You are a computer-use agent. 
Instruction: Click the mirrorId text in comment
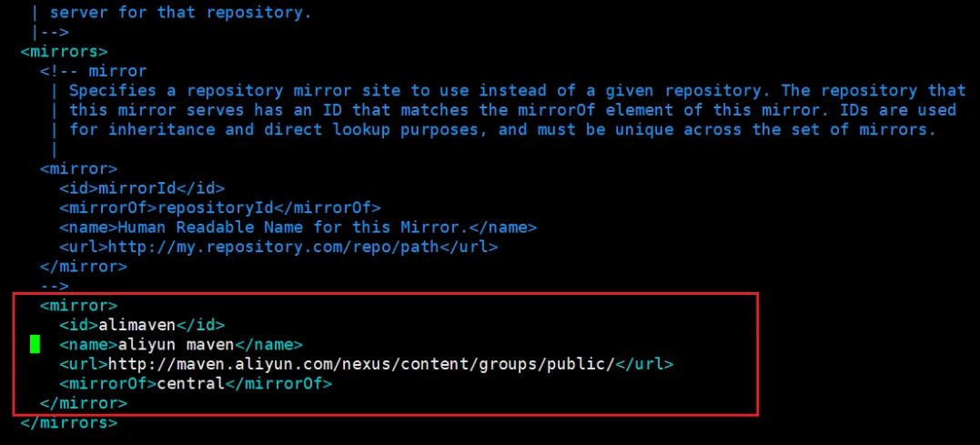(x=137, y=188)
